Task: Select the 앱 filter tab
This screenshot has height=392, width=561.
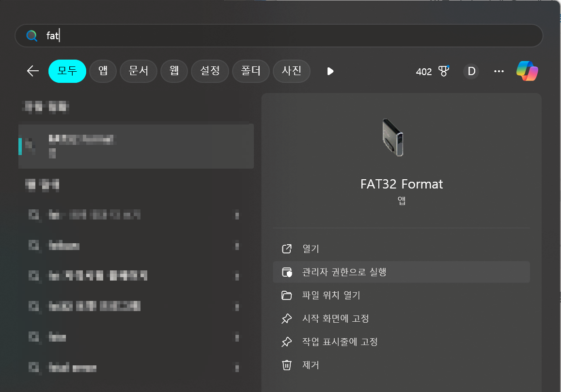Action: [x=103, y=71]
